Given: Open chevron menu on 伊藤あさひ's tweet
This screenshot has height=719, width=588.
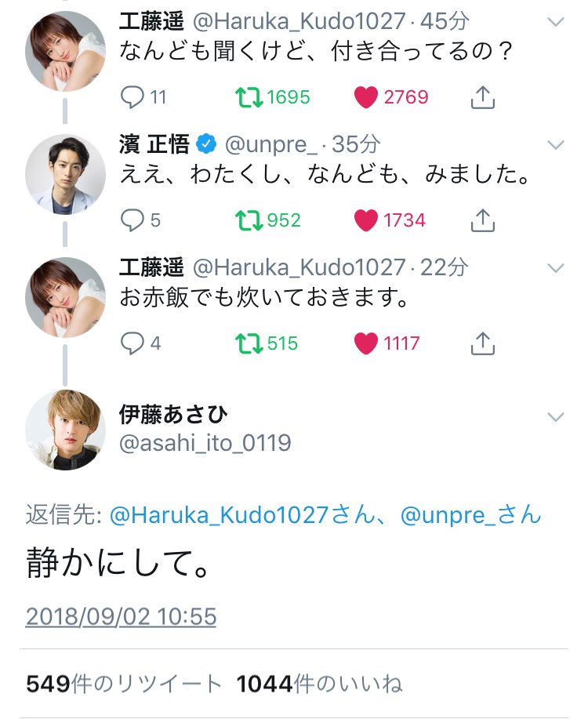Looking at the screenshot, I should click(555, 416).
